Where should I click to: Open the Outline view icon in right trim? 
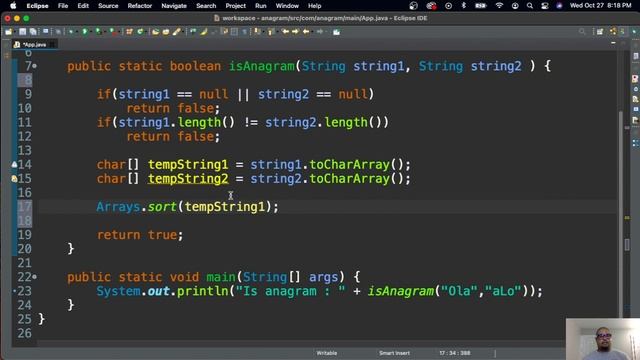[x=635, y=143]
